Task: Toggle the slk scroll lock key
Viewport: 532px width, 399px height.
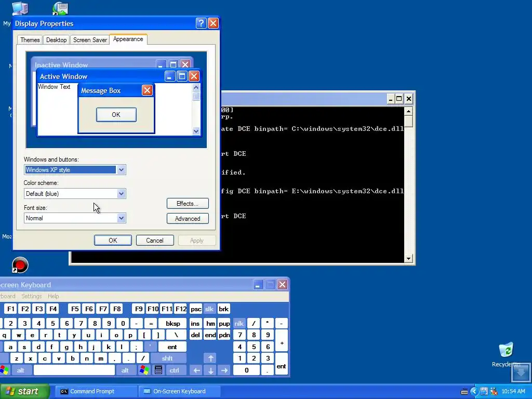Action: pyautogui.click(x=209, y=309)
